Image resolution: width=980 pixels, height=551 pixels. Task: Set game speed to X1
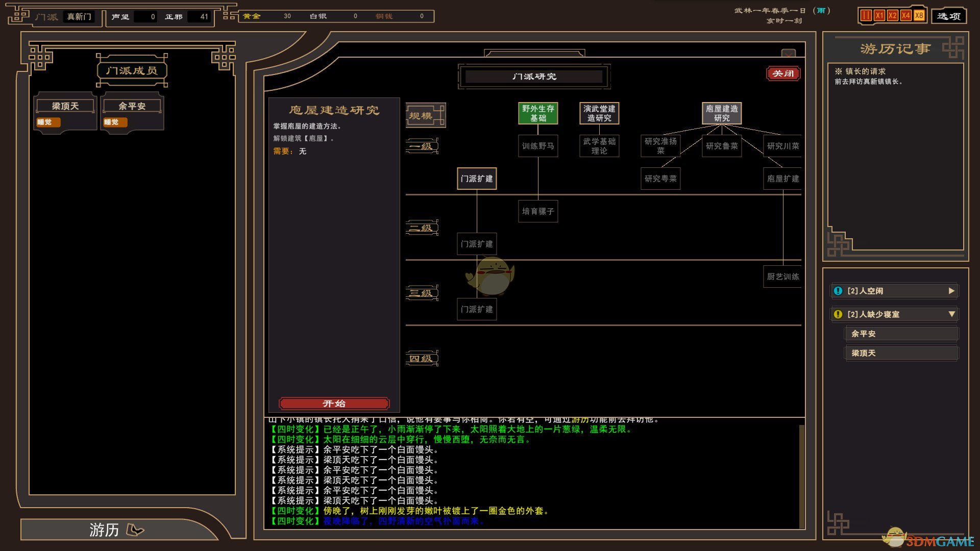(879, 15)
